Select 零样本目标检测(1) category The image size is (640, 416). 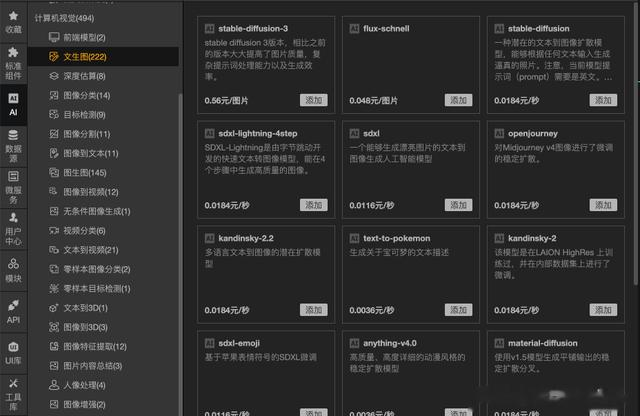click(x=97, y=288)
